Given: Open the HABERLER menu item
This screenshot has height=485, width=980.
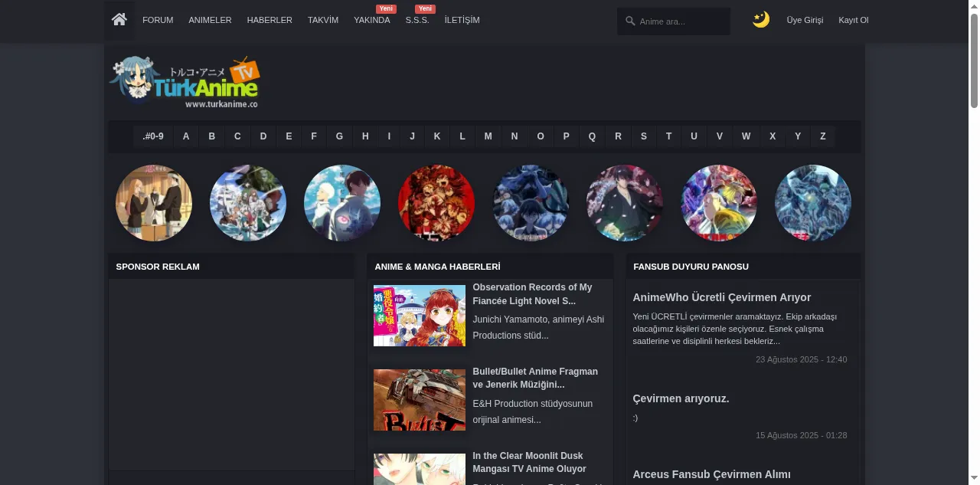Looking at the screenshot, I should (269, 20).
